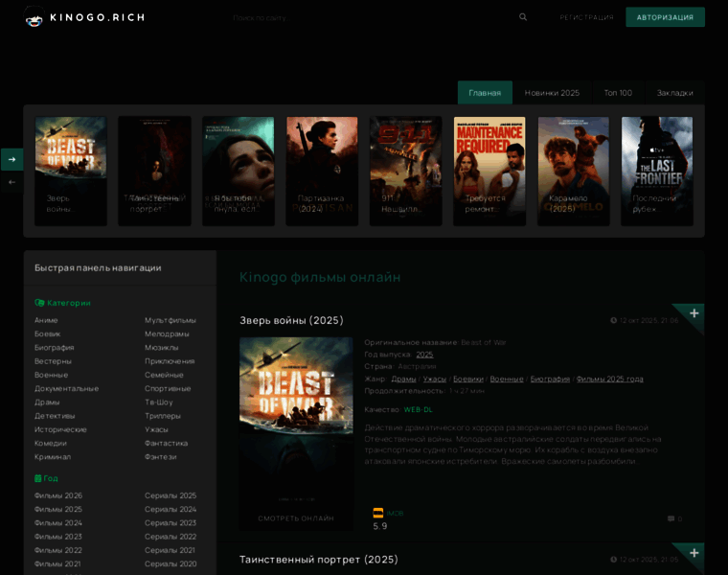Screen dimensions: 728x575
Task: Open comments icon for Зверь войны
Action: point(671,518)
